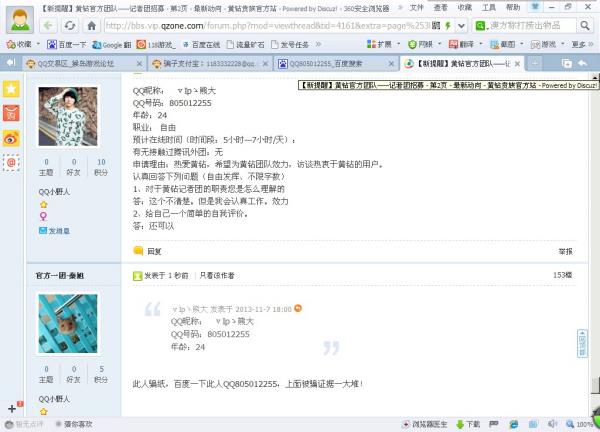Click the 发消息 send message link
The image size is (600, 432).
[54, 231]
